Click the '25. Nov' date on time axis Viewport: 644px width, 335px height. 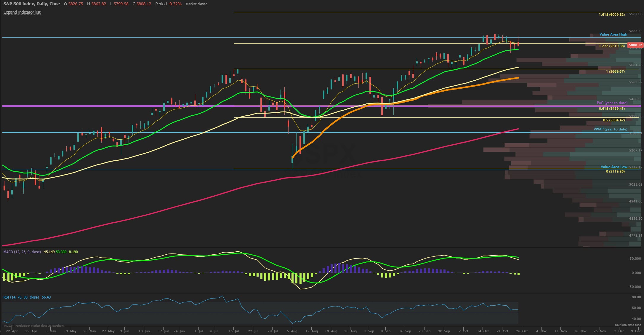[x=600, y=331]
